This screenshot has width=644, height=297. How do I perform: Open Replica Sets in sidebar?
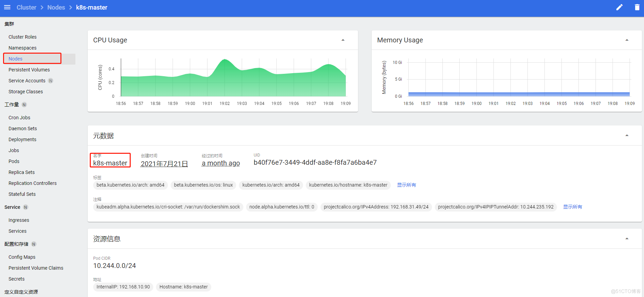point(22,172)
